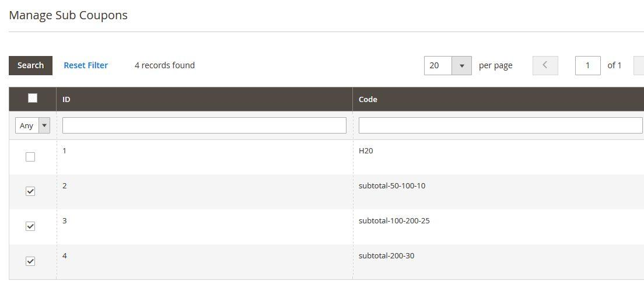Open the Any selection filter dropdown

[33, 125]
